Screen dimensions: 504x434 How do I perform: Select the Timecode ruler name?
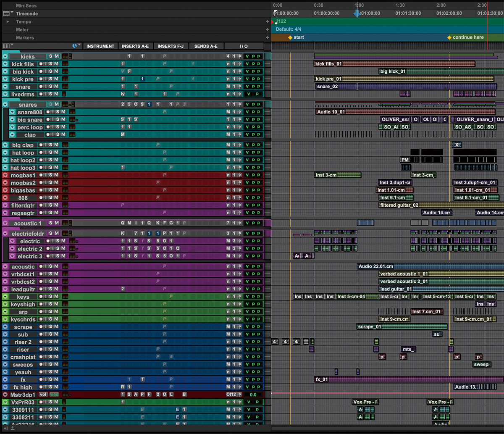[27, 13]
